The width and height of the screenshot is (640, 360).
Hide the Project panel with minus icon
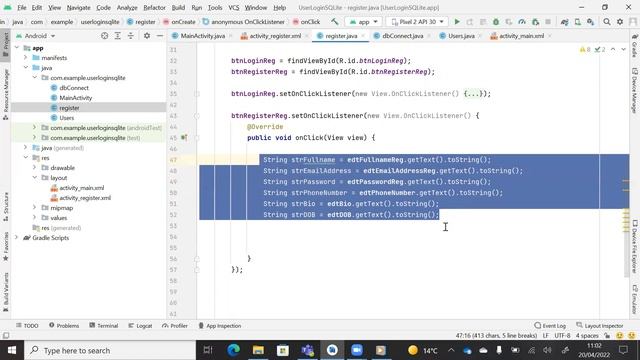[160, 36]
